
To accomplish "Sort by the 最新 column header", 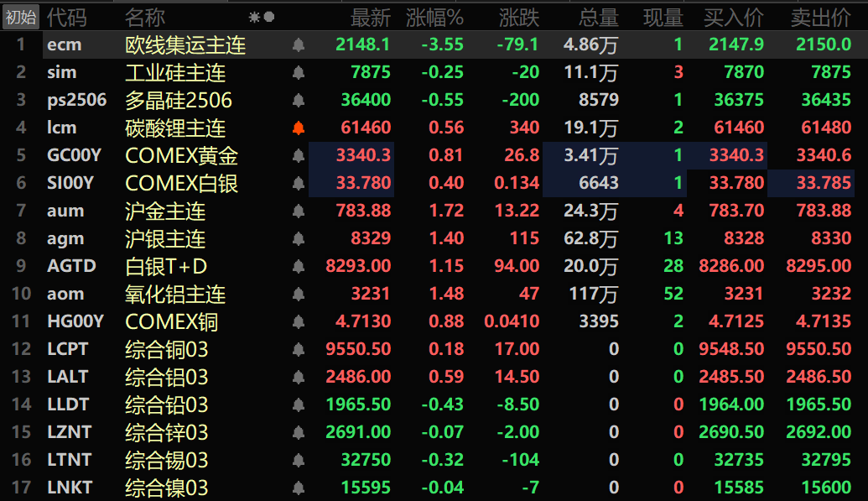I will coord(371,18).
